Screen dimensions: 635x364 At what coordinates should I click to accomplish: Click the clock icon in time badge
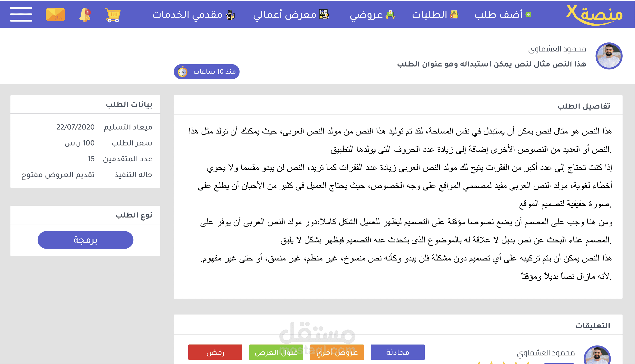[183, 72]
